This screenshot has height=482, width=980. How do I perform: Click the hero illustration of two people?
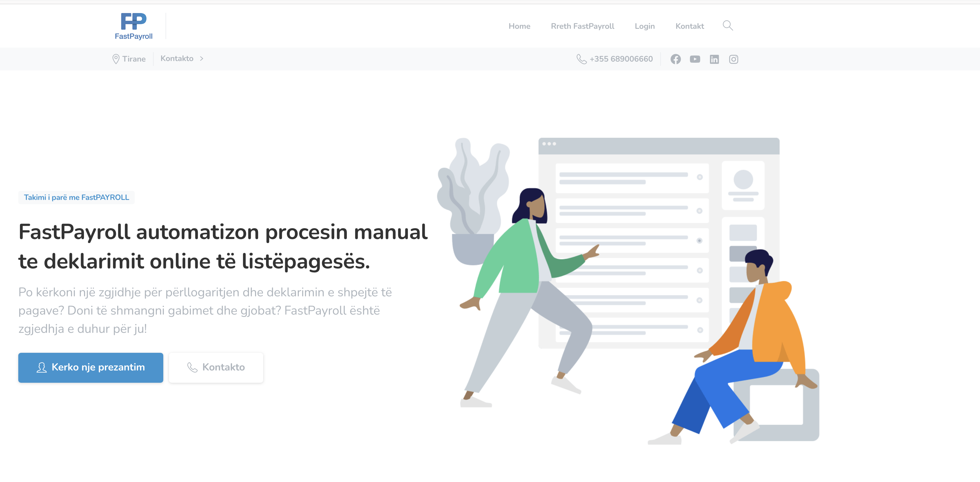tap(628, 291)
